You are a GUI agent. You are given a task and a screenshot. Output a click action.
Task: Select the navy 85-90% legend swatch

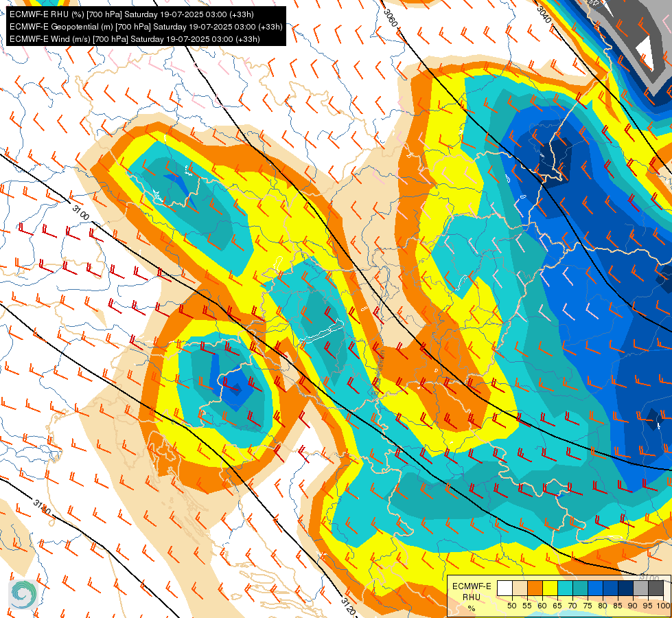tap(626, 588)
